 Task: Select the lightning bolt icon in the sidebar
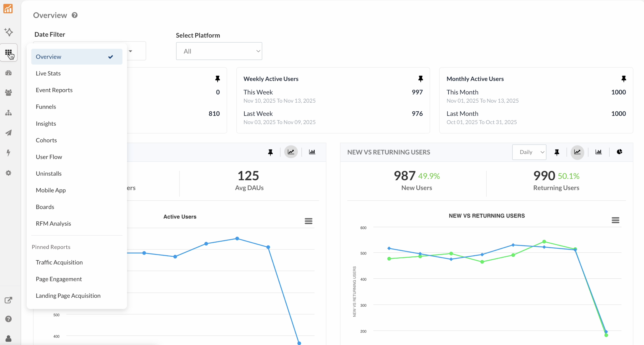click(x=8, y=153)
